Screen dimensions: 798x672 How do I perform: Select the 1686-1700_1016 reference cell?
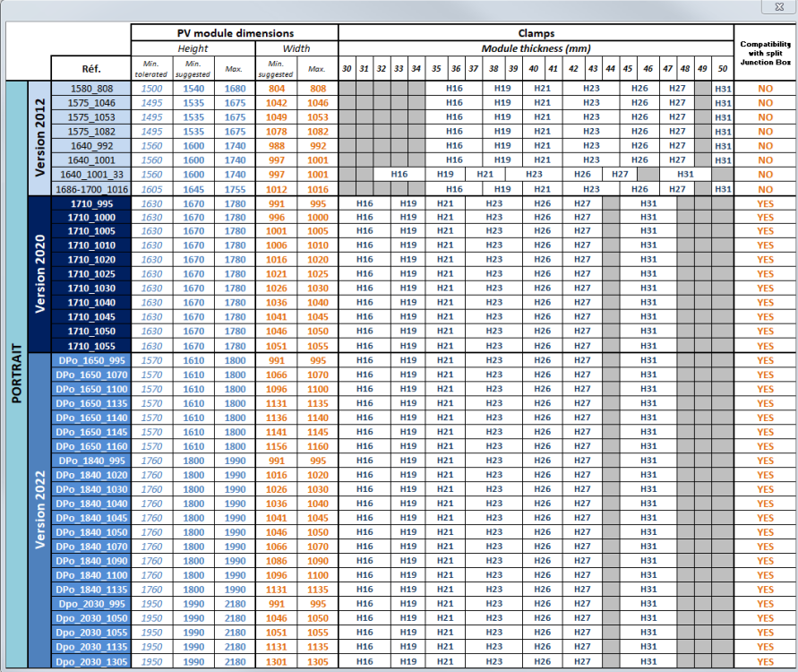tap(91, 189)
